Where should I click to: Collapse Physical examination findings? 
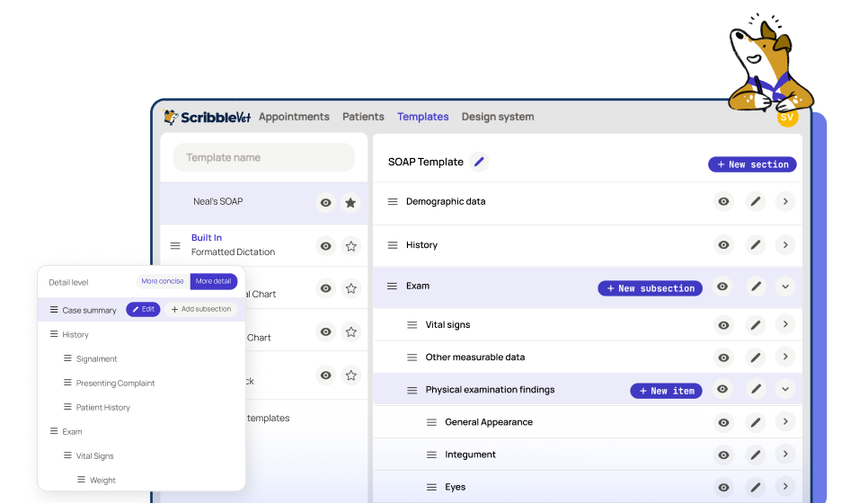(785, 390)
